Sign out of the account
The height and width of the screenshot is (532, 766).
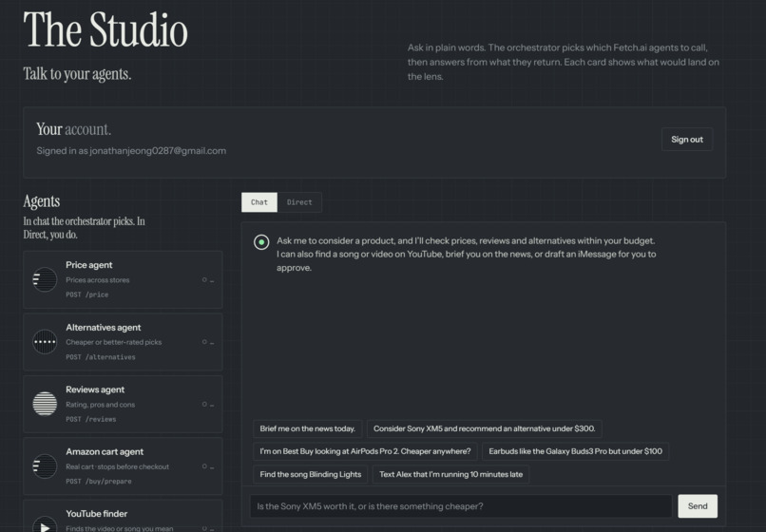point(687,140)
